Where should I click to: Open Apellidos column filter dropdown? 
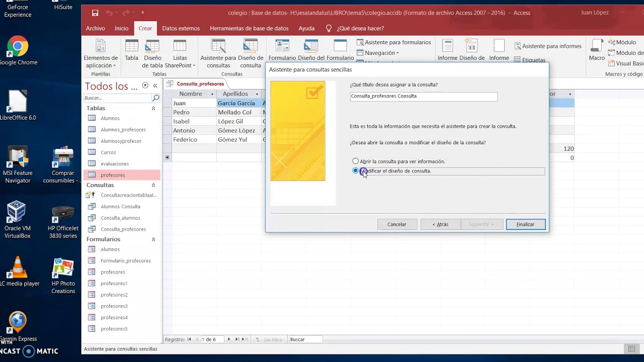257,94
